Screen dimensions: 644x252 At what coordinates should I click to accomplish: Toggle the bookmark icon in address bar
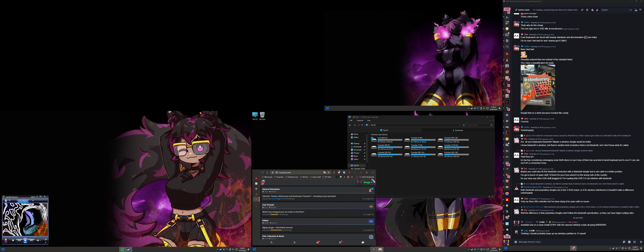pyautogui.click(x=329, y=172)
